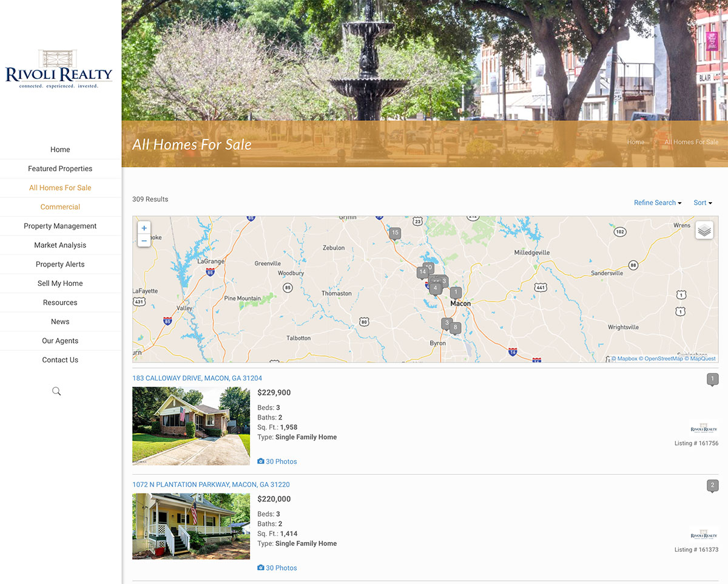
Task: Select Property Alerts in the navigation
Action: [60, 264]
